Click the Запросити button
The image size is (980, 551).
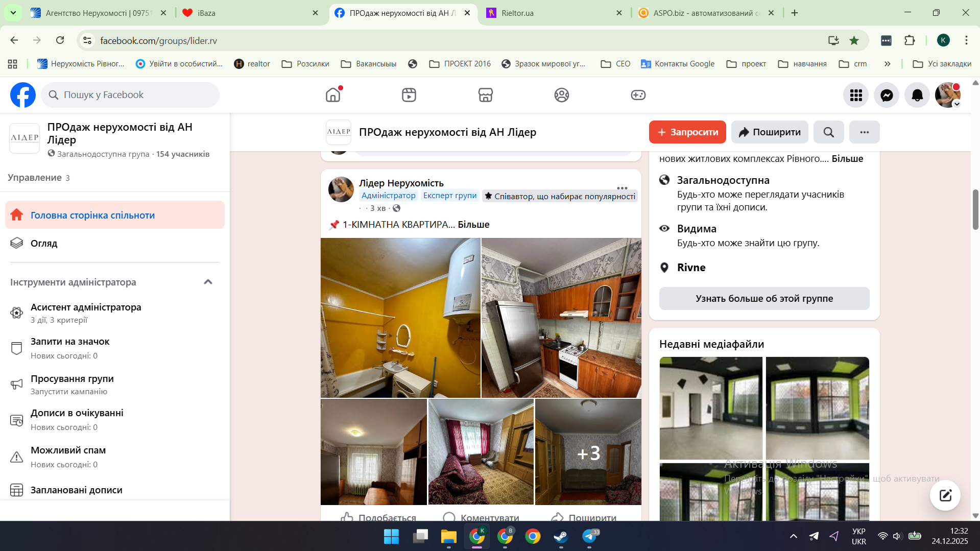687,132
